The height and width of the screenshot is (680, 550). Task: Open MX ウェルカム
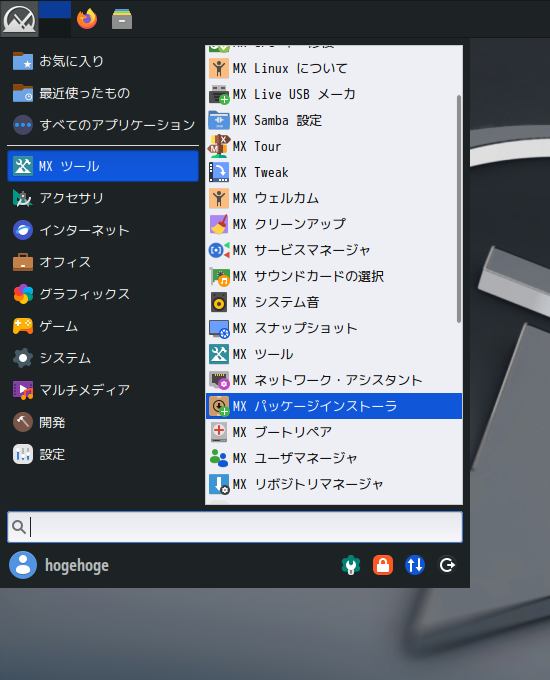(334, 198)
